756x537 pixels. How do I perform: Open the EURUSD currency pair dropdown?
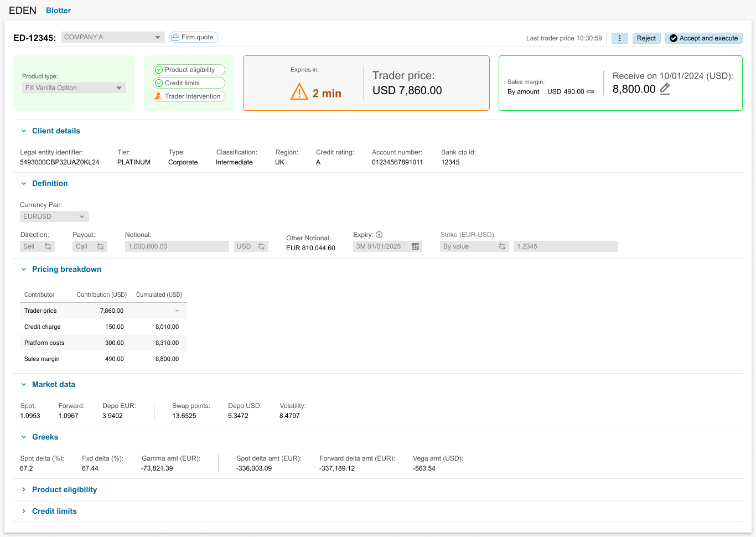(x=54, y=216)
